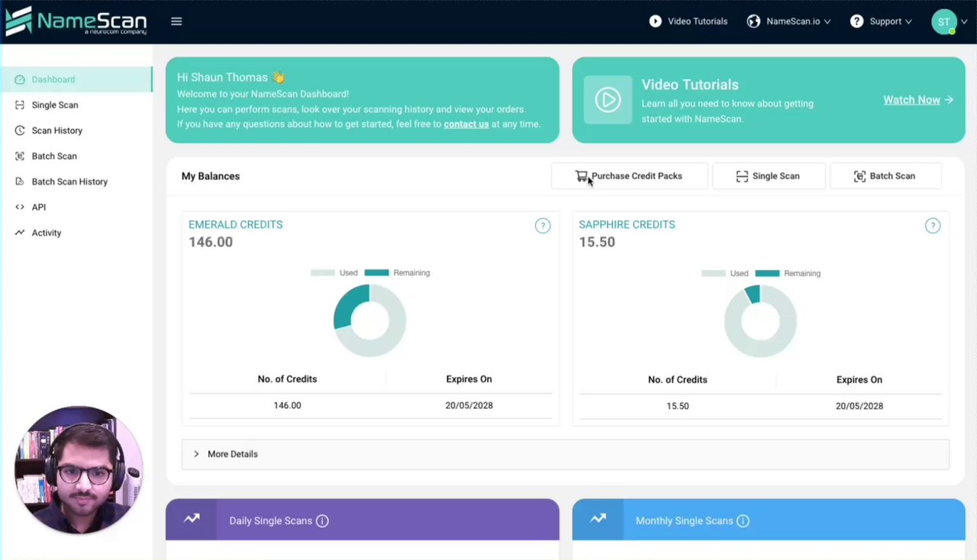
Task: Click the large Video Tutorials play thumbnail
Action: (x=608, y=100)
